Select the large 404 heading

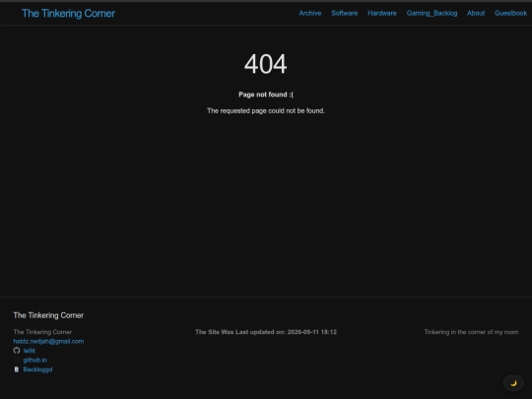point(266,64)
